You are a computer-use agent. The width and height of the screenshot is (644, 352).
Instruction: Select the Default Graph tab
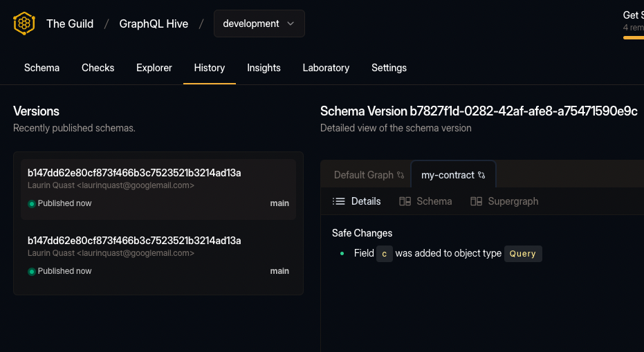[x=363, y=175]
